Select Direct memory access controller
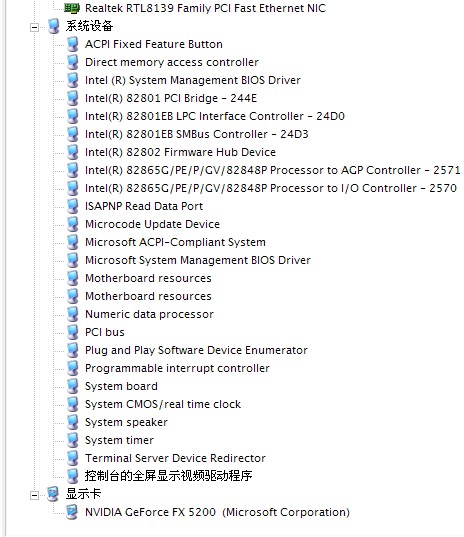 click(172, 62)
